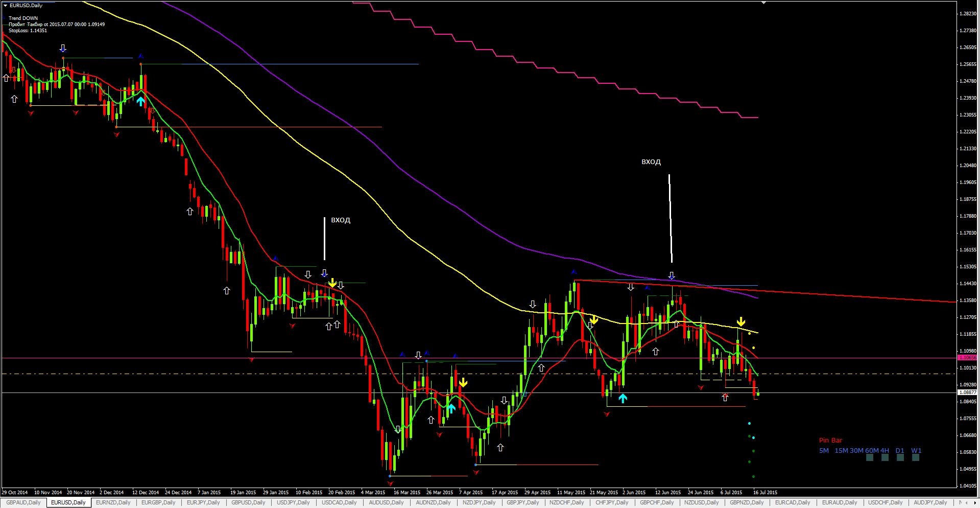Open the GBPJPY,Daily chart tab
The image size is (980, 508).
[x=523, y=503]
